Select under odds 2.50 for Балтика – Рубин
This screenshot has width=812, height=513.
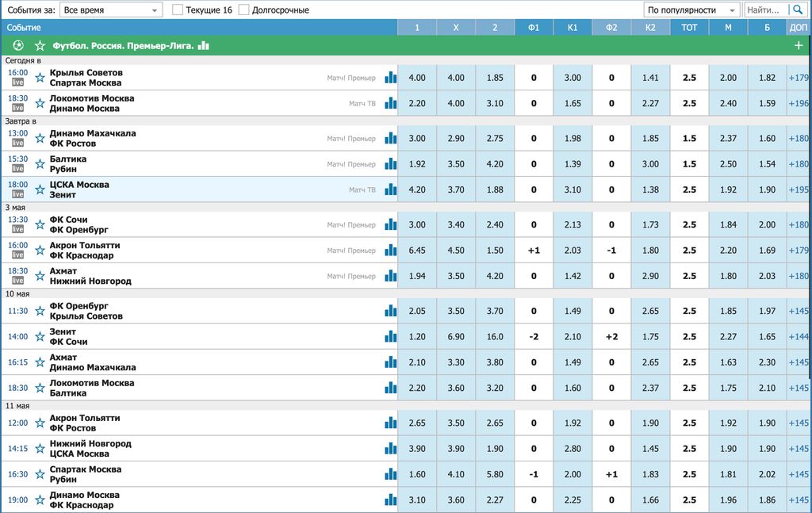[x=728, y=164]
